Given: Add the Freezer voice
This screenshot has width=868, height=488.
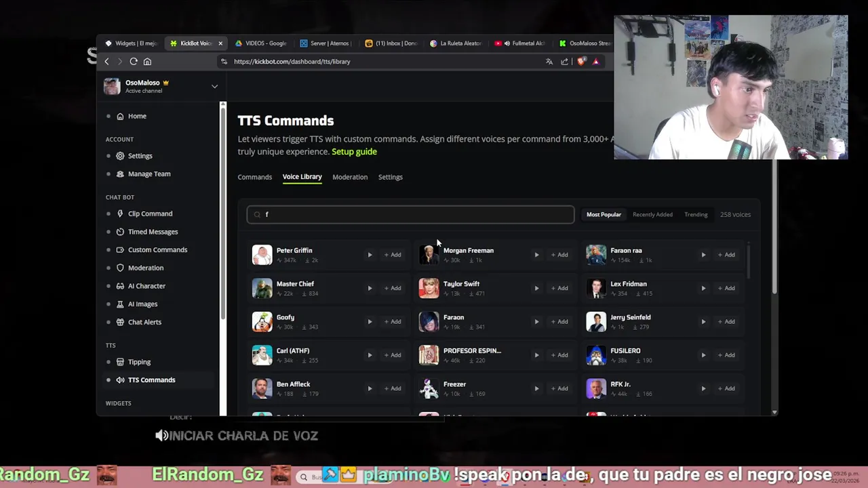Looking at the screenshot, I should [559, 388].
